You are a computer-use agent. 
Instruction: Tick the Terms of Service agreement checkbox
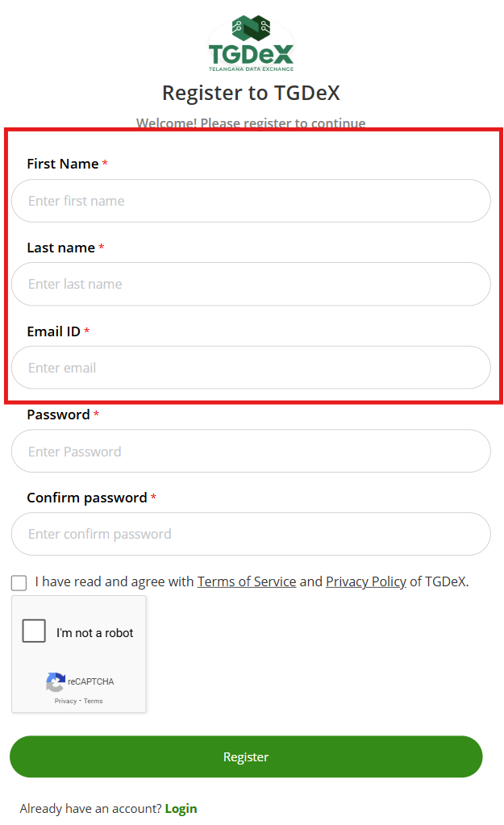pyautogui.click(x=19, y=583)
